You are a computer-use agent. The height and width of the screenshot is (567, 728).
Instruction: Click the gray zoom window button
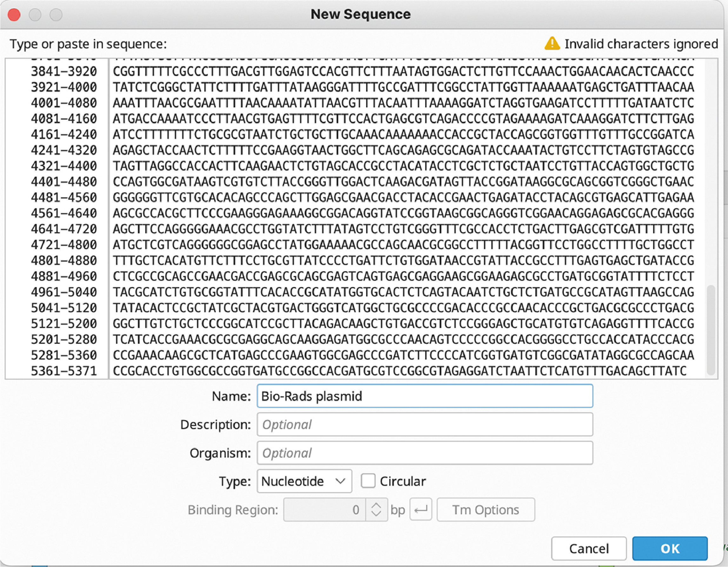tap(56, 15)
